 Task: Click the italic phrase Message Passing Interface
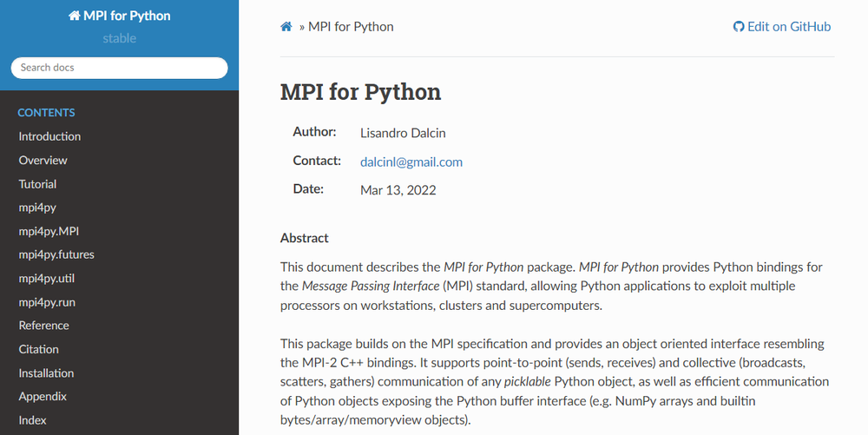tap(371, 287)
